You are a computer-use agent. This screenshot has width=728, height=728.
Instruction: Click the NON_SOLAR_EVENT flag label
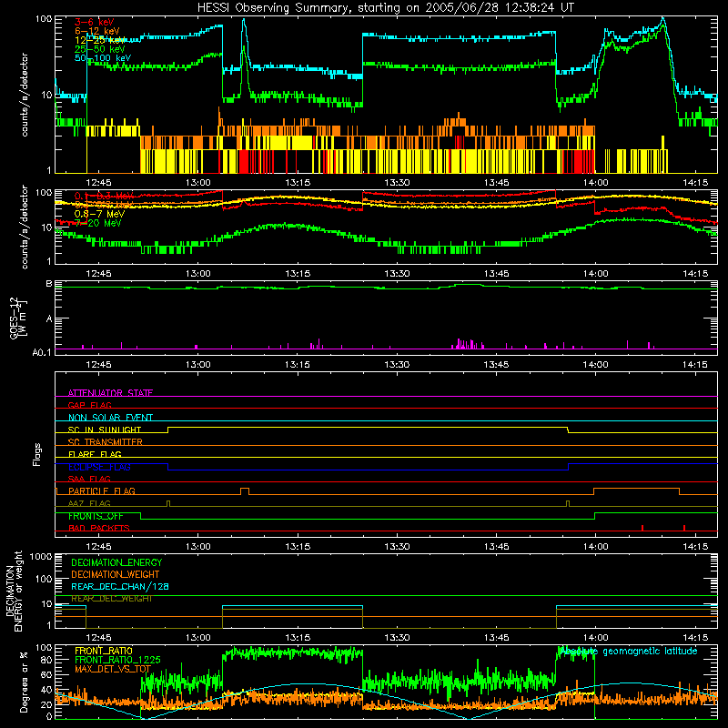point(110,418)
